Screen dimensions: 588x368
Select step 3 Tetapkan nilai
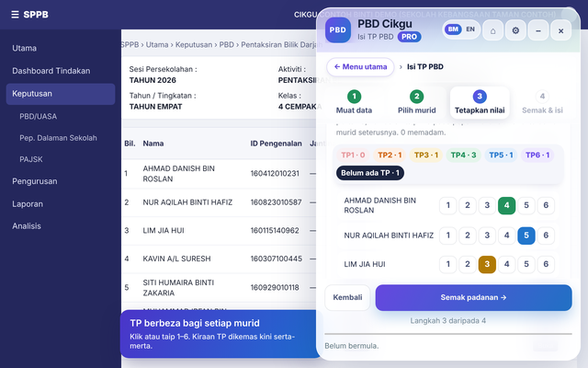coord(480,102)
